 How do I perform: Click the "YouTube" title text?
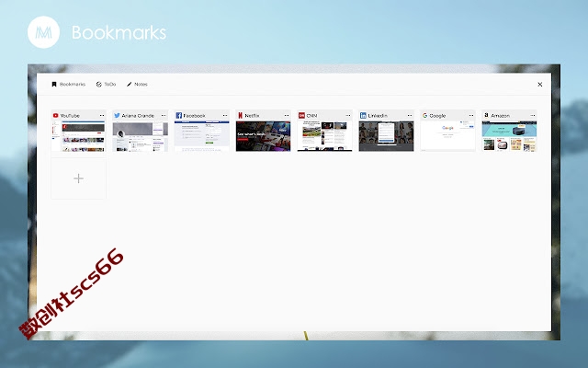tap(70, 116)
